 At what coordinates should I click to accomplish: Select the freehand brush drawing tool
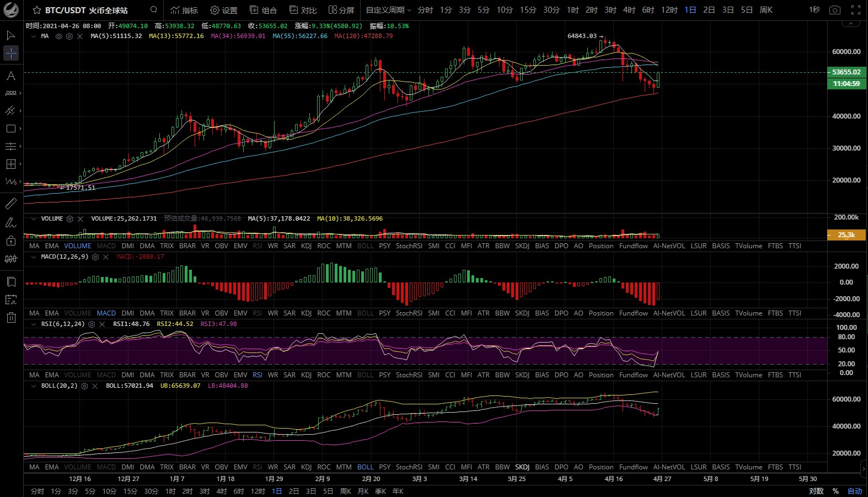(10, 223)
